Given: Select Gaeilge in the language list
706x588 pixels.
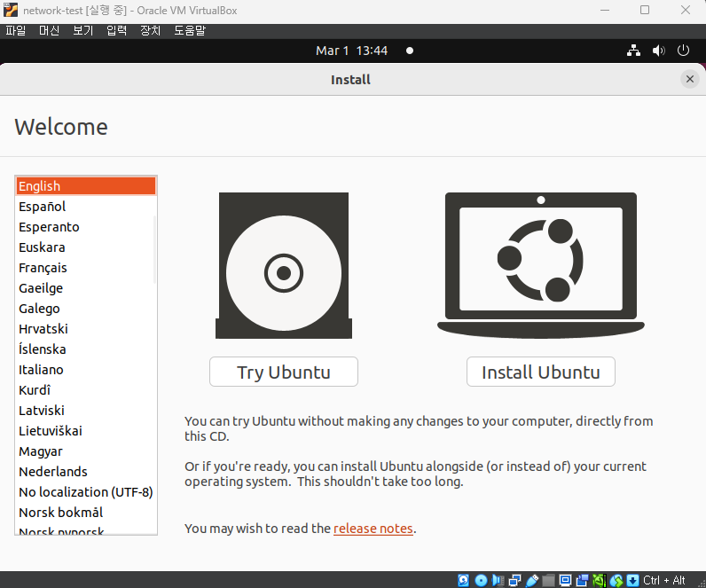Looking at the screenshot, I should [85, 288].
